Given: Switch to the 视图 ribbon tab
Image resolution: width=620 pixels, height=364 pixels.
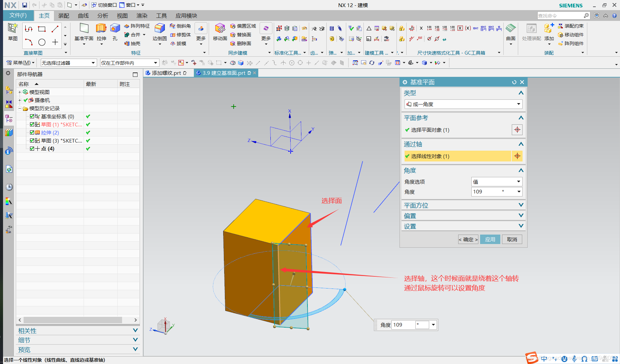Looking at the screenshot, I should [x=122, y=16].
